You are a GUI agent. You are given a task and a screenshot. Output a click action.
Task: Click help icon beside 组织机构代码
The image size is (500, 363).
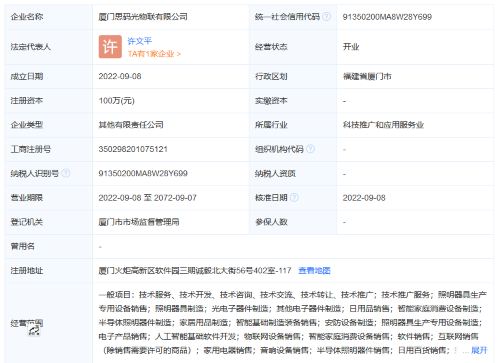pyautogui.click(x=310, y=149)
